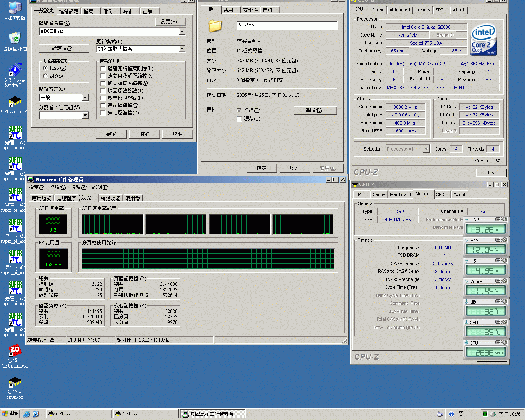Click the ADOBE folder icon in properties
Image resolution: width=525 pixels, height=420 pixels.
215,26
